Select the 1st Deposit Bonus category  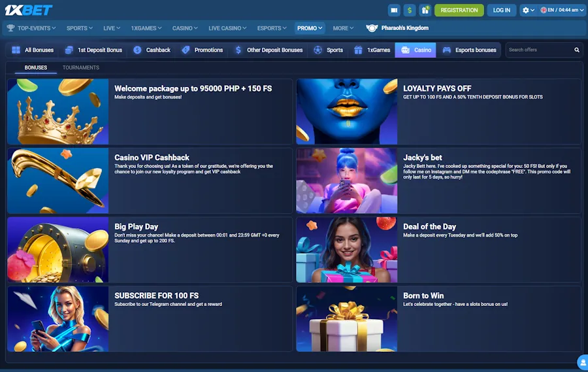(x=93, y=50)
